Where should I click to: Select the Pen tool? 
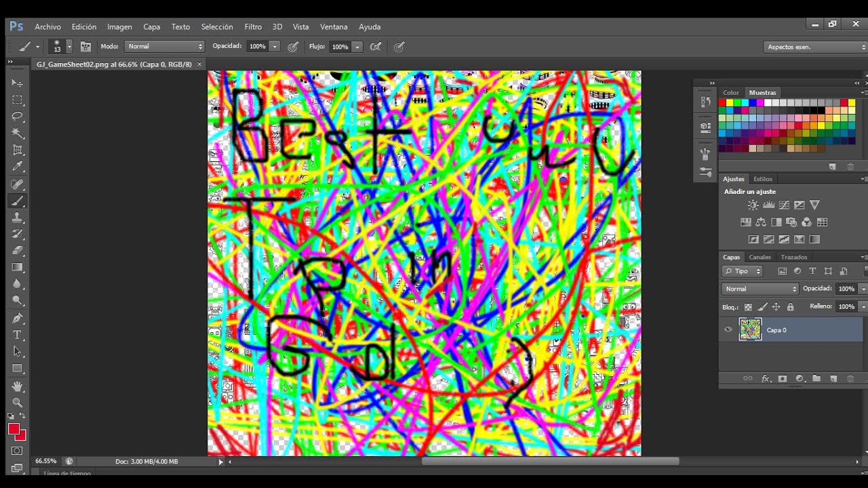click(x=18, y=318)
